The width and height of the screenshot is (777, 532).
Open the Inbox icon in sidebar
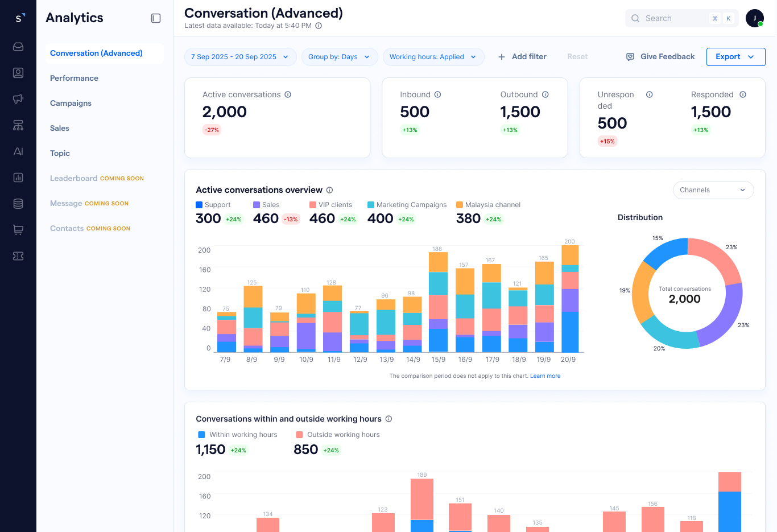[x=18, y=47]
